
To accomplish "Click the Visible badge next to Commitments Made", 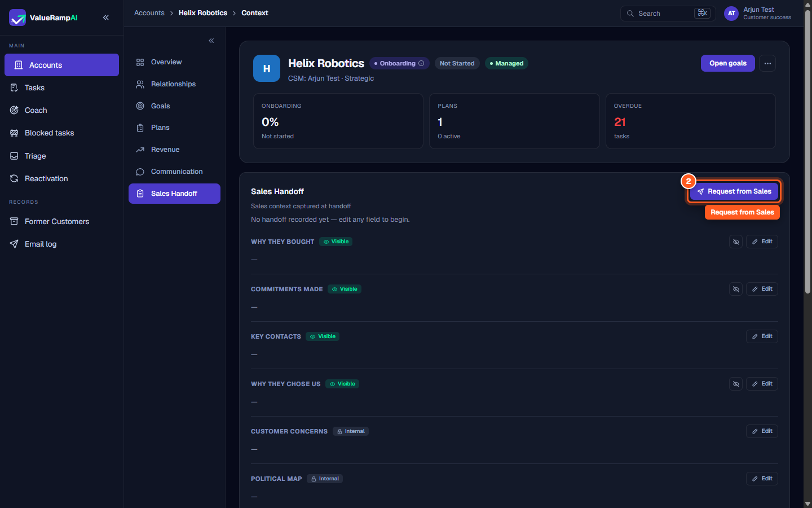I will point(345,289).
